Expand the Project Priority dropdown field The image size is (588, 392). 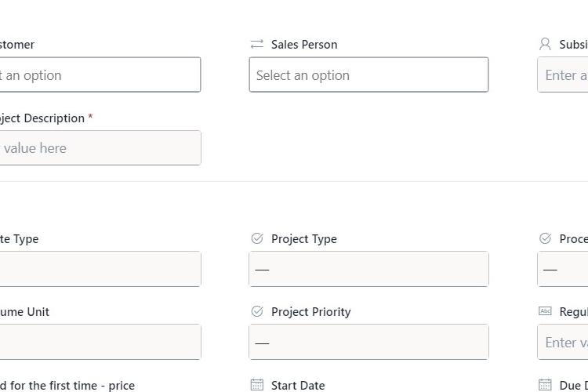tap(368, 342)
